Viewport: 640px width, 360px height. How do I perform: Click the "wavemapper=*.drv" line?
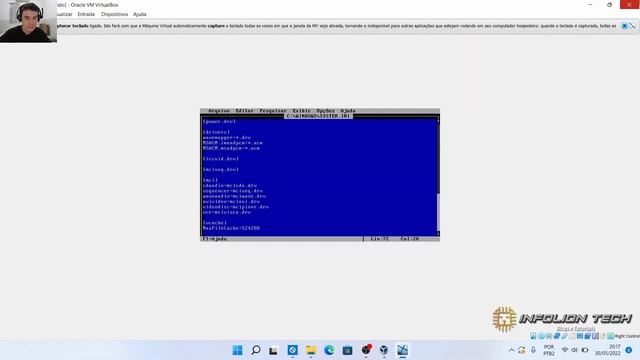coord(227,138)
